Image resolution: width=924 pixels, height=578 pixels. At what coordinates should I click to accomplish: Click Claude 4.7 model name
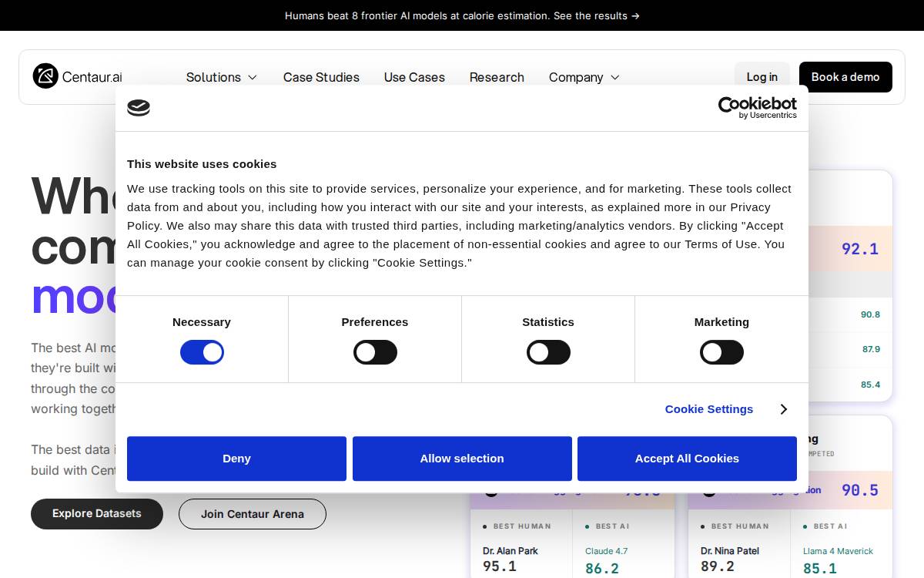point(607,551)
